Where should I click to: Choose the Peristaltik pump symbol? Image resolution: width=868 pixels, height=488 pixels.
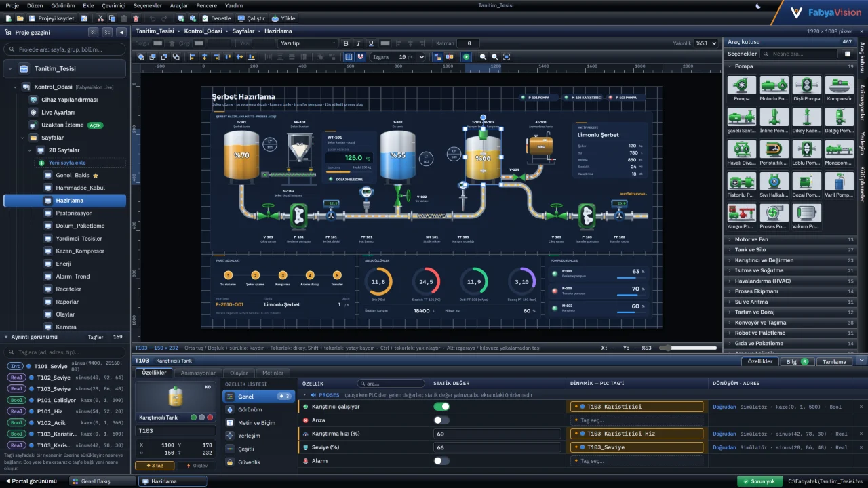click(x=774, y=153)
